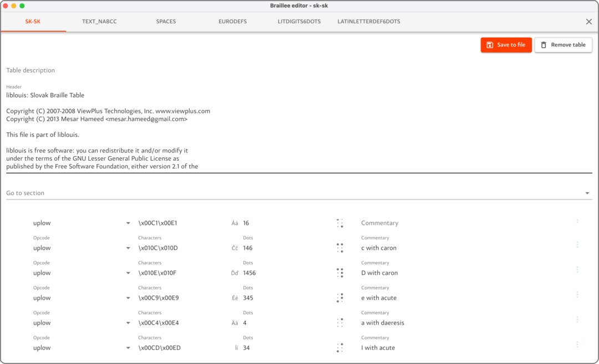Switch to the TEXT_NABCC tab

point(99,22)
